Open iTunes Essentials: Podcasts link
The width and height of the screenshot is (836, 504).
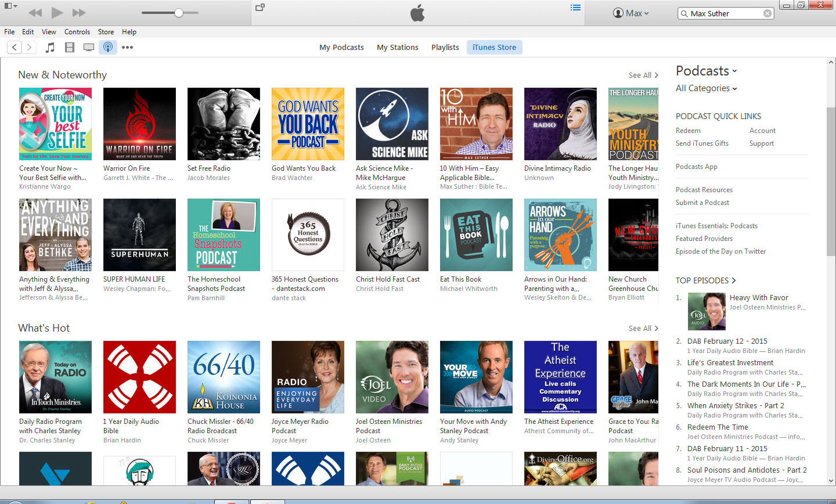(716, 226)
